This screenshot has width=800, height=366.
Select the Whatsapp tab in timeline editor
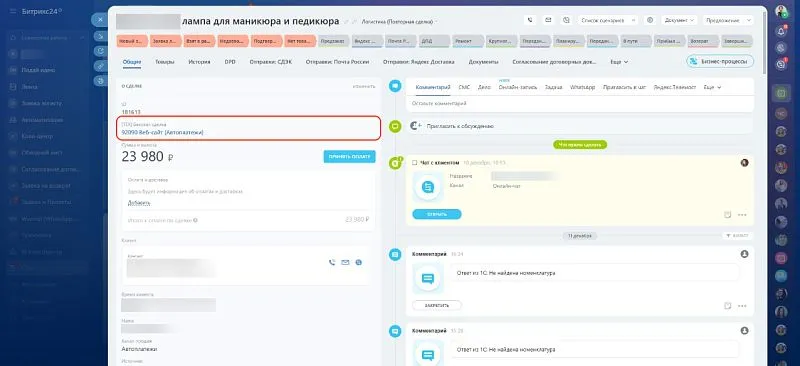[582, 87]
